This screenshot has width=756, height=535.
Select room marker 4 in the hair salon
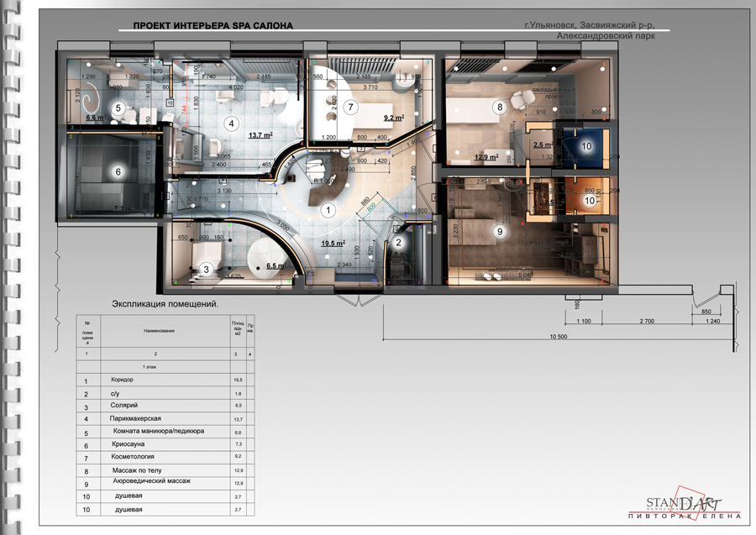click(228, 123)
